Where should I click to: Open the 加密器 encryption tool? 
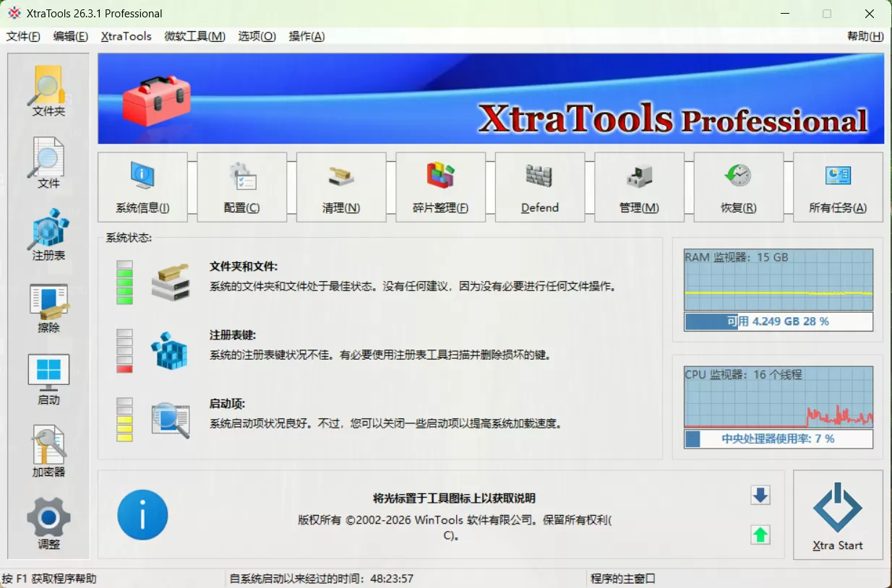48,451
